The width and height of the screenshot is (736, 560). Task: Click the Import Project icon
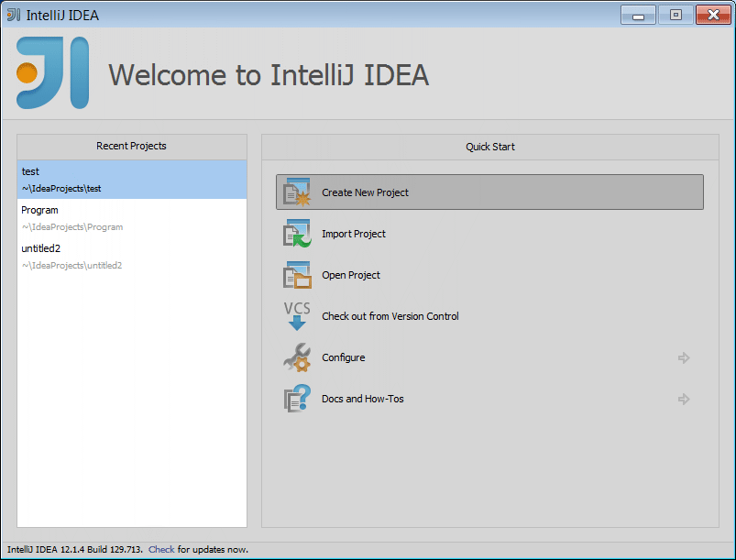click(297, 234)
